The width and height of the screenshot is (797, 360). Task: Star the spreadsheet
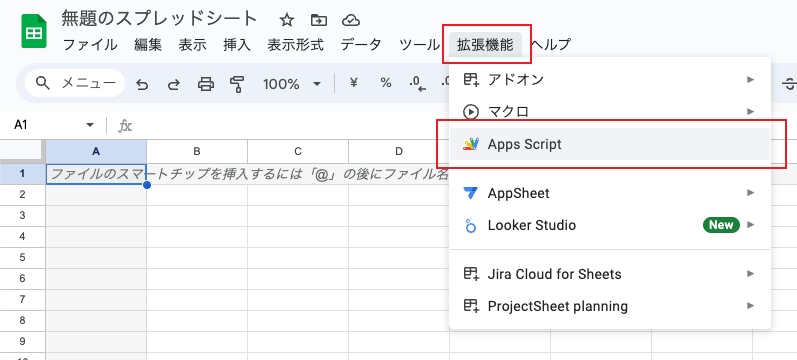(x=287, y=20)
